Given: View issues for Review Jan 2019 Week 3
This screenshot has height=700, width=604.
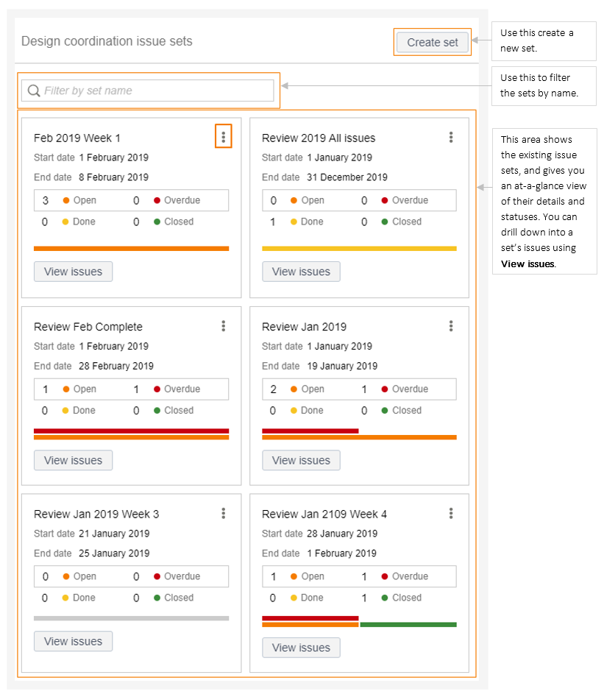Looking at the screenshot, I should [x=73, y=641].
